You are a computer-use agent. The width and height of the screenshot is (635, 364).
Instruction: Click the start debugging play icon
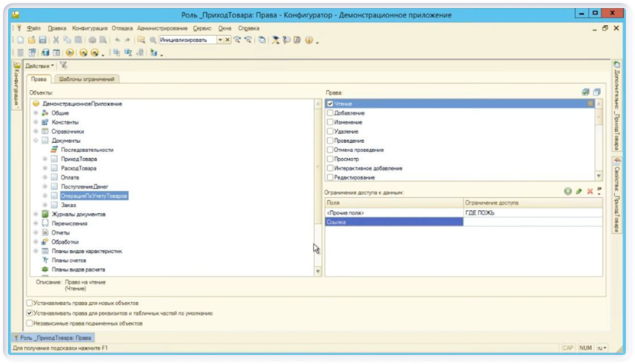[69, 53]
